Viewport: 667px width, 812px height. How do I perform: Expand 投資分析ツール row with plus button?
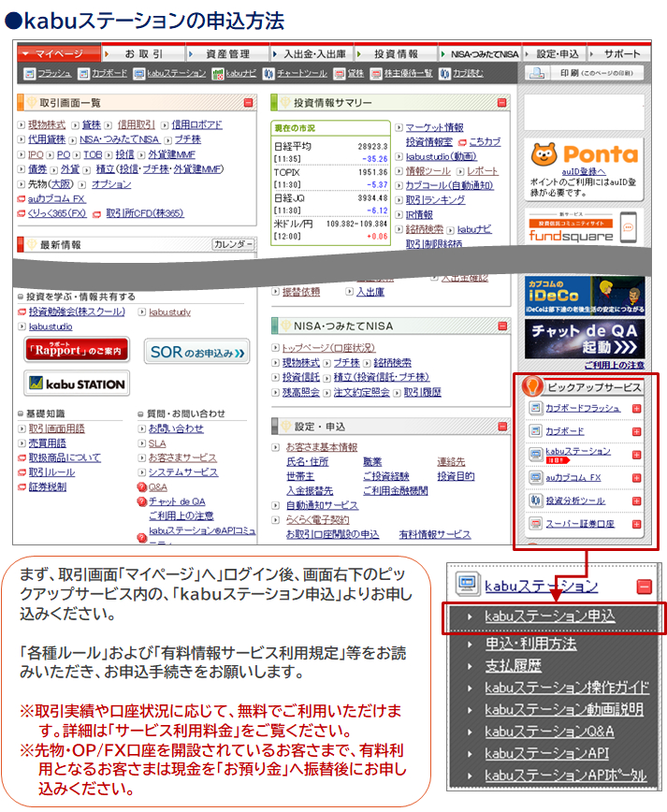click(637, 500)
